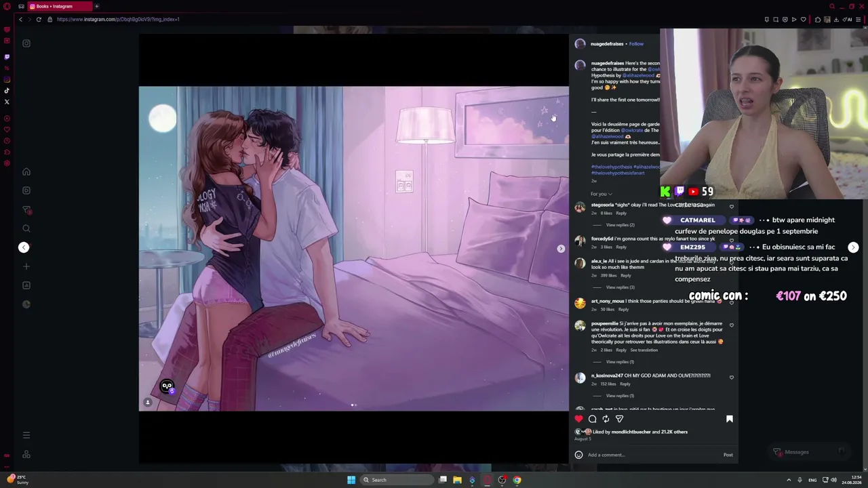
Task: Open a new browser tab
Action: pos(96,6)
